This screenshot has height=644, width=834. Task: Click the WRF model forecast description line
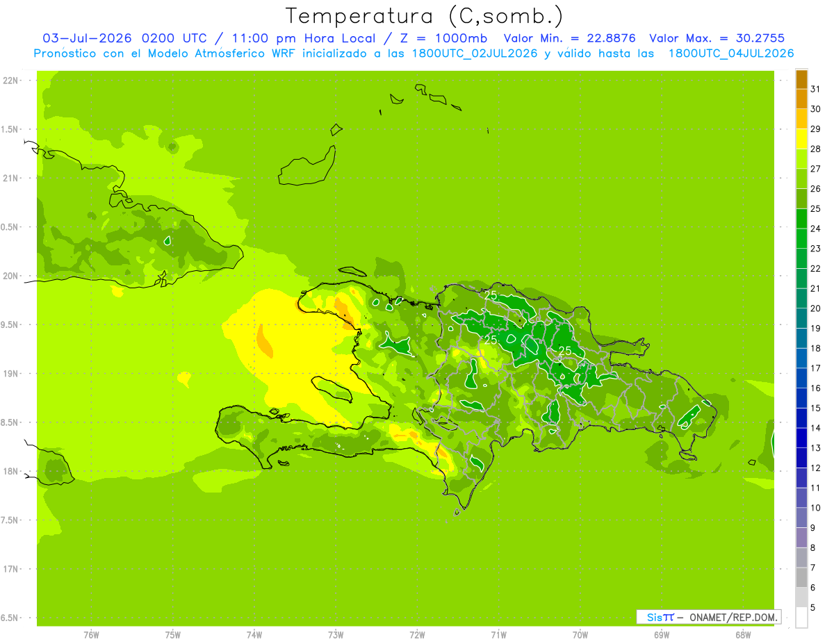414,53
